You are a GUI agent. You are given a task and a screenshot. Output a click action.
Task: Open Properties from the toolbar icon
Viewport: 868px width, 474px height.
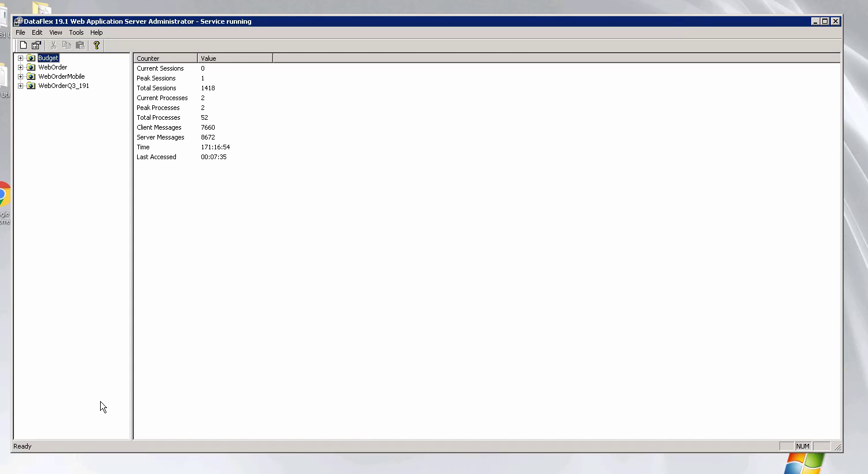tap(36, 45)
